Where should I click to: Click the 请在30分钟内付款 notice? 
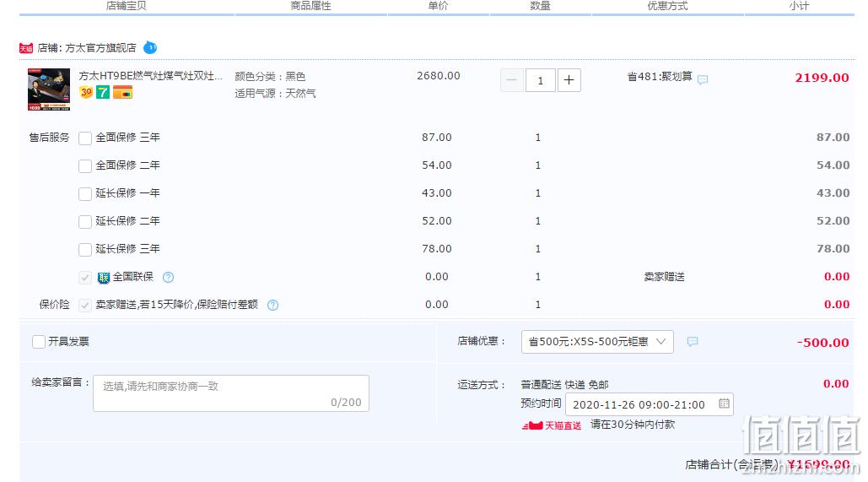point(633,425)
